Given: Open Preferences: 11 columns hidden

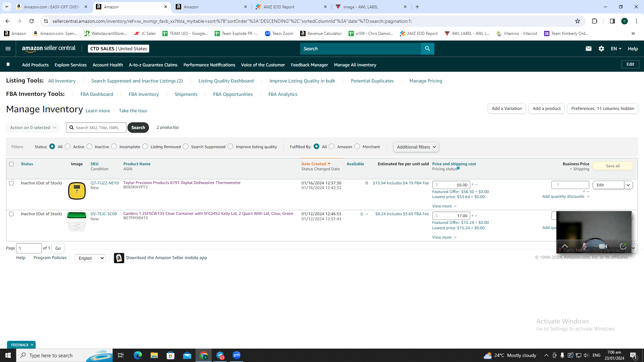Looking at the screenshot, I should (602, 109).
